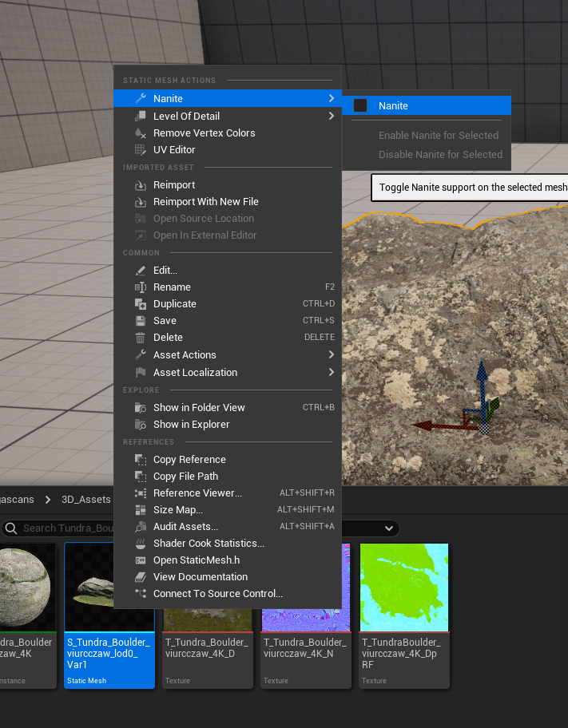Open the dropdown chevron beside search bar

(389, 528)
